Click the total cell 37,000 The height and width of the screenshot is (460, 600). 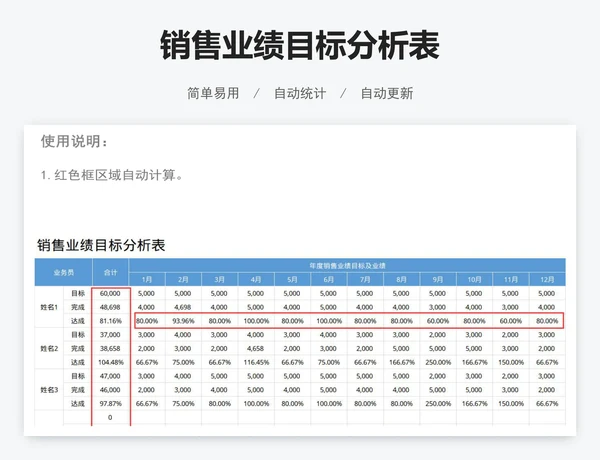pos(110,334)
